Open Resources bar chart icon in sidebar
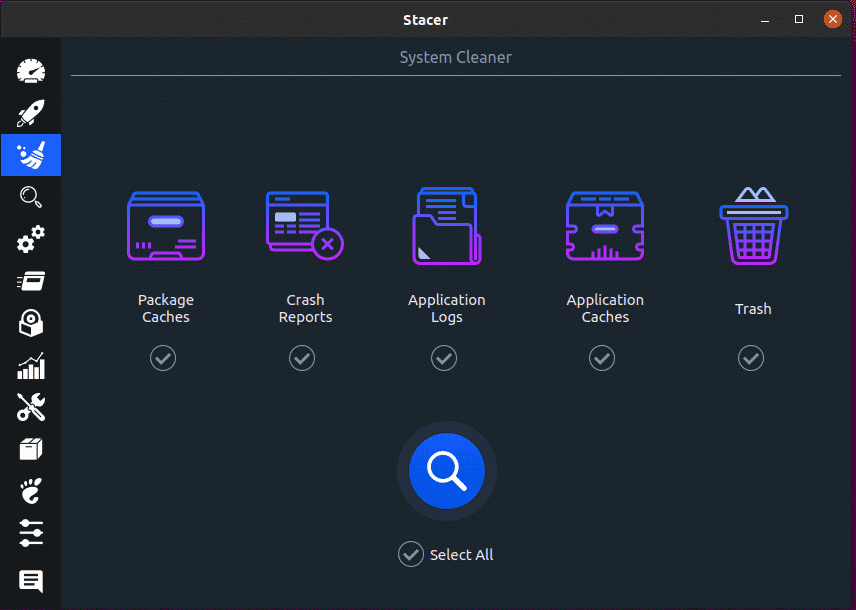The image size is (856, 610). click(31, 365)
